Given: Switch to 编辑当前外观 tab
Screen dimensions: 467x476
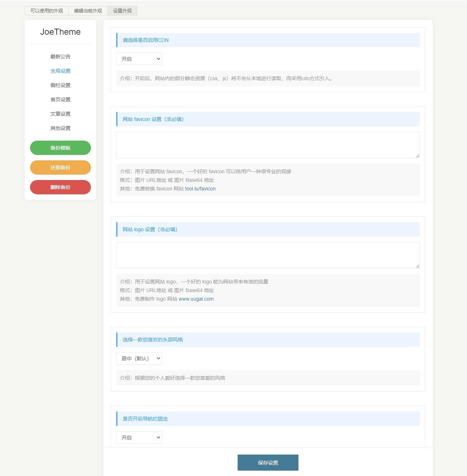Looking at the screenshot, I should (88, 11).
